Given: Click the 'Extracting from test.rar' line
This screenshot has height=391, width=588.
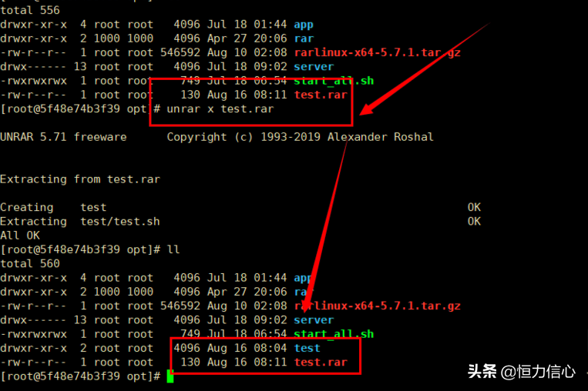Looking at the screenshot, I should coord(80,179).
